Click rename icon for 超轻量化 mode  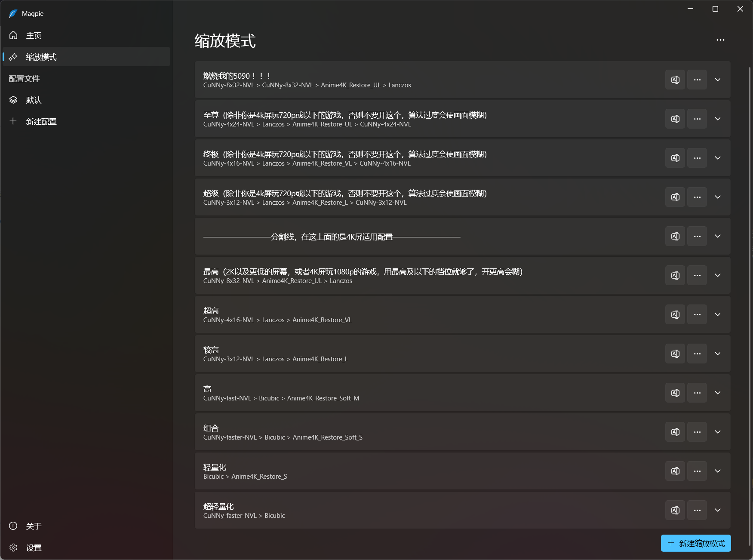tap(675, 510)
